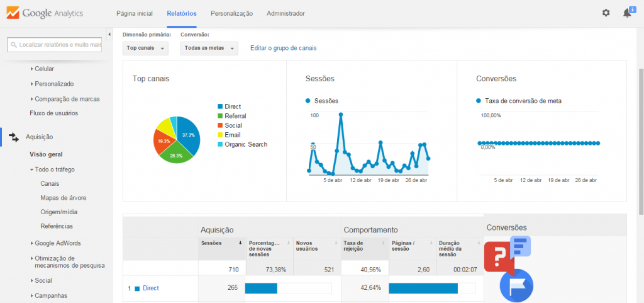Click the green Referral pie slice
644x303 pixels.
177,154
